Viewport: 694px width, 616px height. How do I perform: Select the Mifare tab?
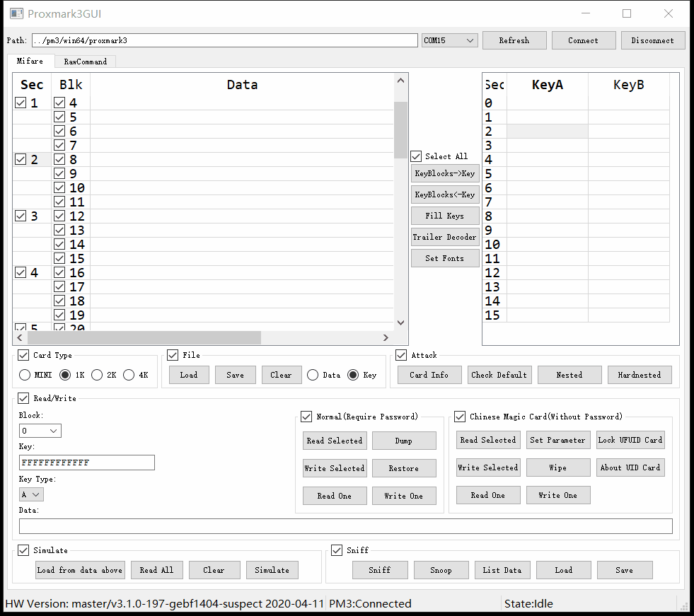coord(30,62)
